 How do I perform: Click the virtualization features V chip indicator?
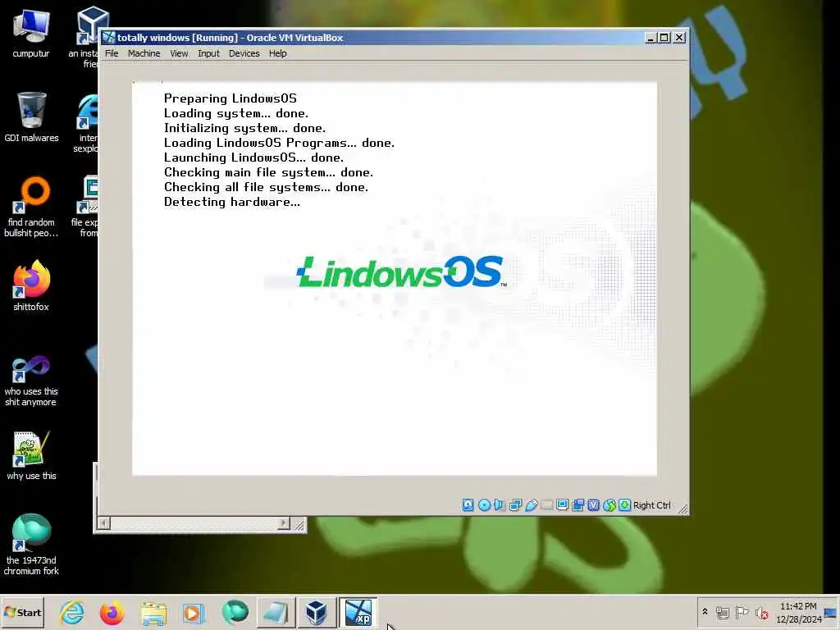[x=593, y=505]
